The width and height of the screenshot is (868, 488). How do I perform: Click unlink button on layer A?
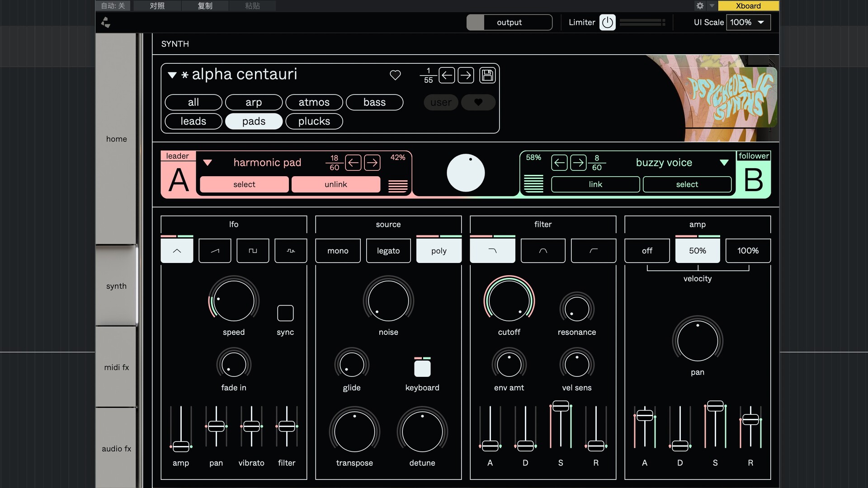pyautogui.click(x=336, y=184)
